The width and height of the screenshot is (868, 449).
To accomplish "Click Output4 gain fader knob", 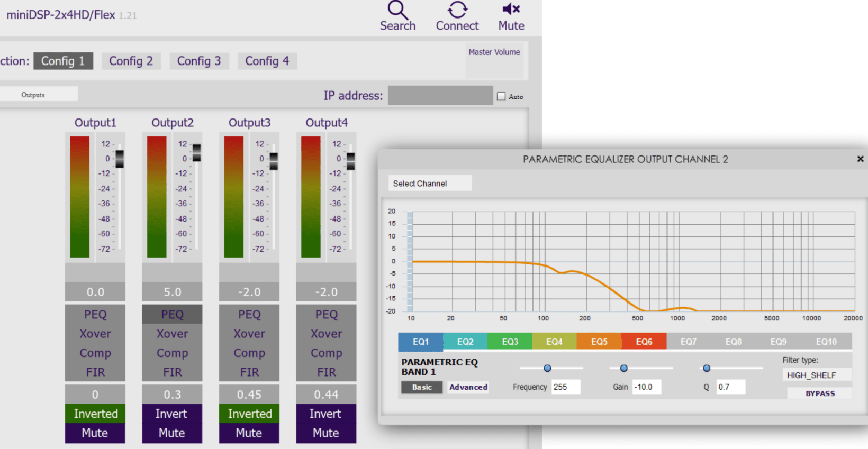I will (350, 161).
